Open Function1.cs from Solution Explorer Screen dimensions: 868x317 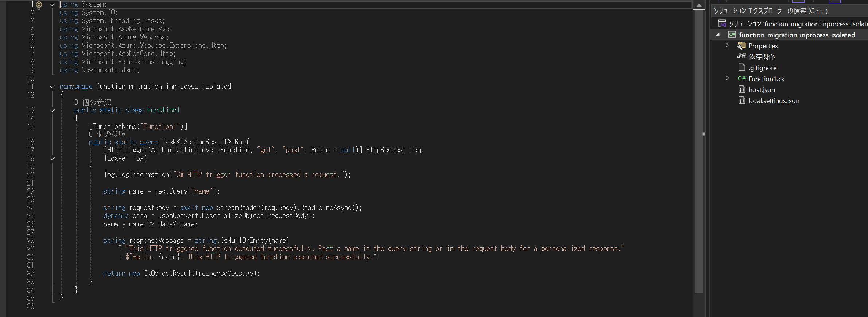[x=766, y=79]
